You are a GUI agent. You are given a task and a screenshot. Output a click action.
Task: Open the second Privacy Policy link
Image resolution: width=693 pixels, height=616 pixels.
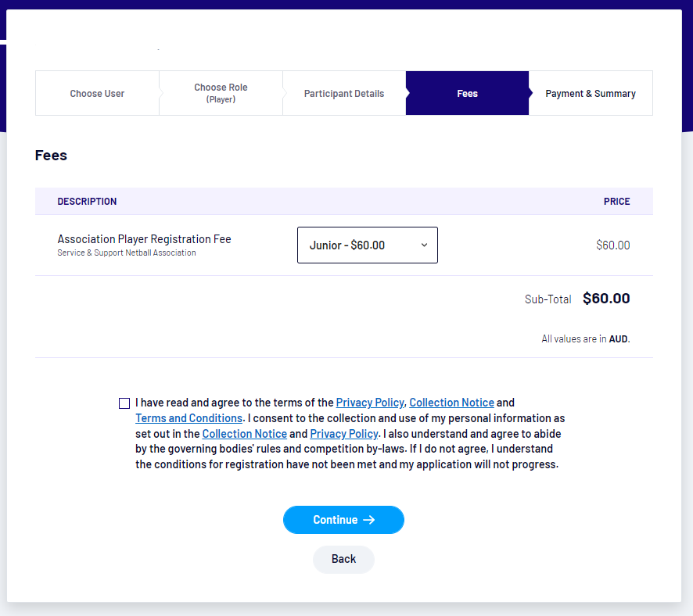click(344, 434)
